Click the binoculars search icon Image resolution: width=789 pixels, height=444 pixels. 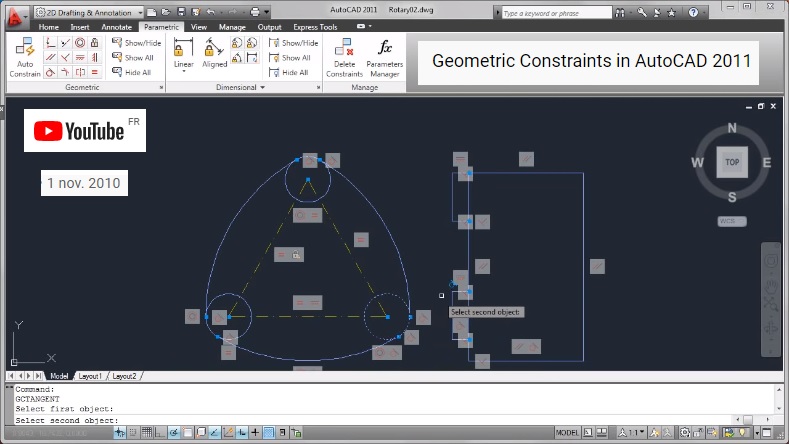pyautogui.click(x=620, y=13)
